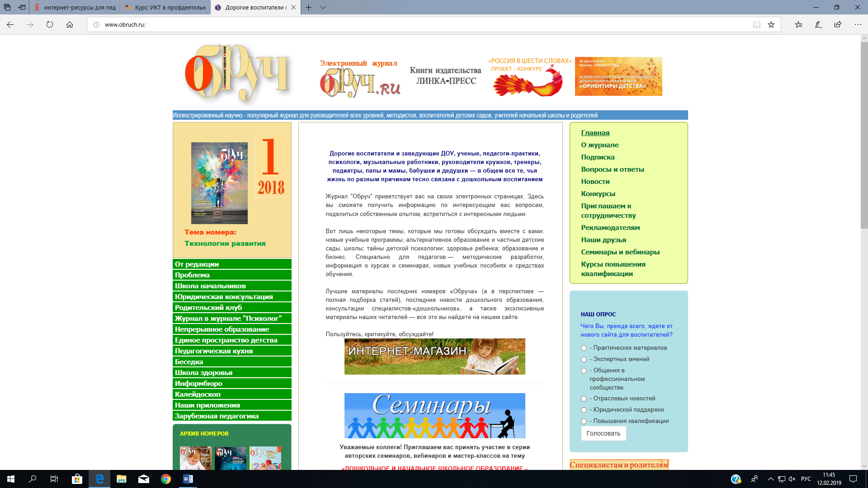Image resolution: width=868 pixels, height=488 pixels.
Task: Open browser settings and more menu
Action: point(858,24)
